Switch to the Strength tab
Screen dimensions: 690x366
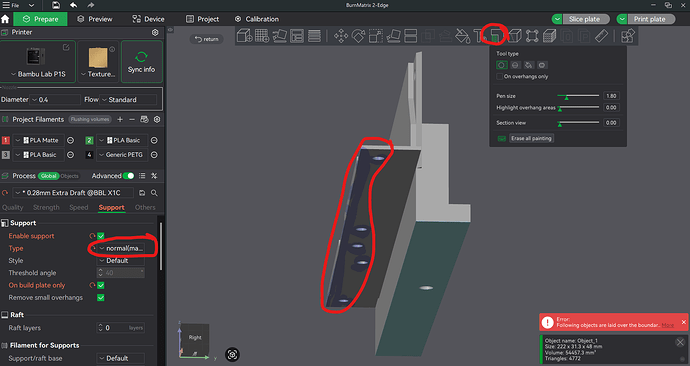click(46, 207)
